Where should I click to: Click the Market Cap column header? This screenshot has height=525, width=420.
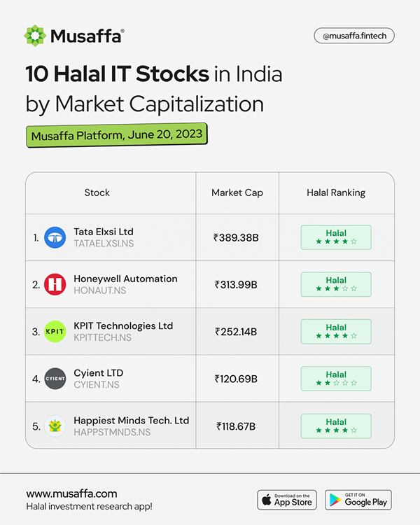(x=237, y=192)
